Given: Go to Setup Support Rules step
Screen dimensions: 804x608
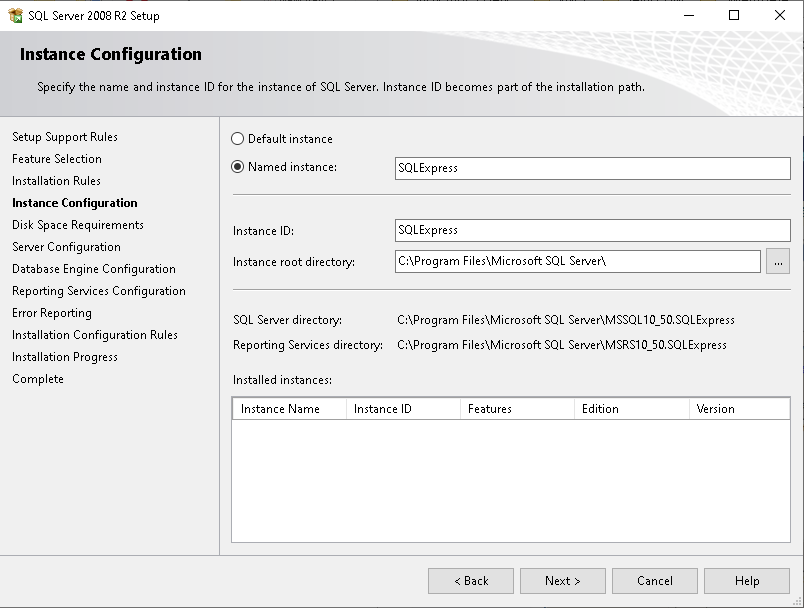Looking at the screenshot, I should [65, 137].
